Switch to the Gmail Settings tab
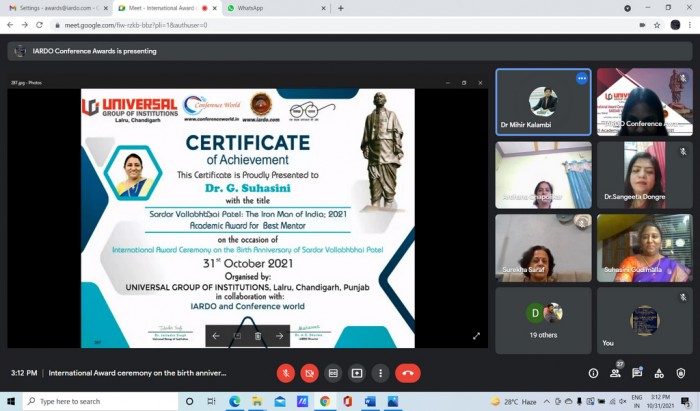 coord(55,8)
